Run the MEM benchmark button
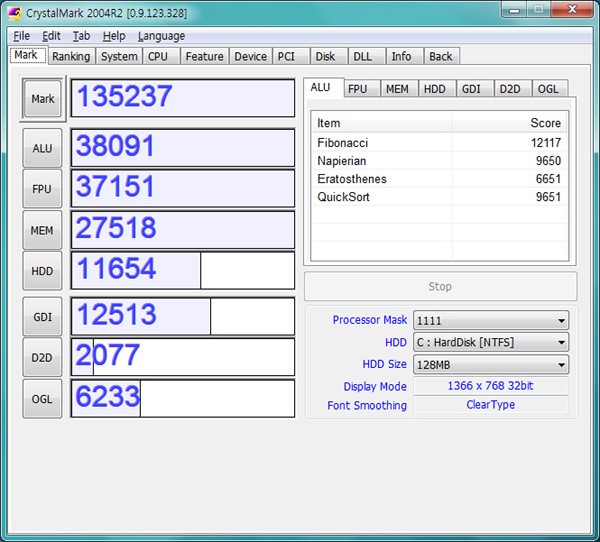600x542 pixels. pyautogui.click(x=42, y=230)
